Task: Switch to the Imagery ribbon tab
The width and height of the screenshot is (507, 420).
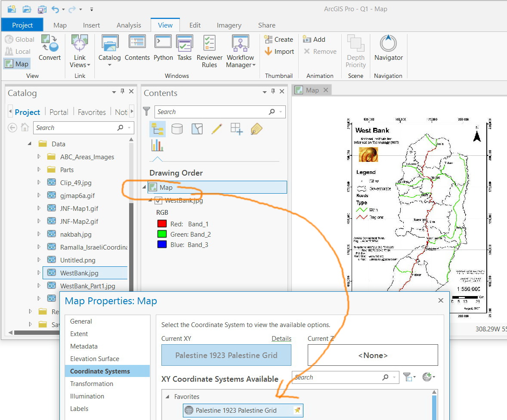Action: pyautogui.click(x=229, y=25)
